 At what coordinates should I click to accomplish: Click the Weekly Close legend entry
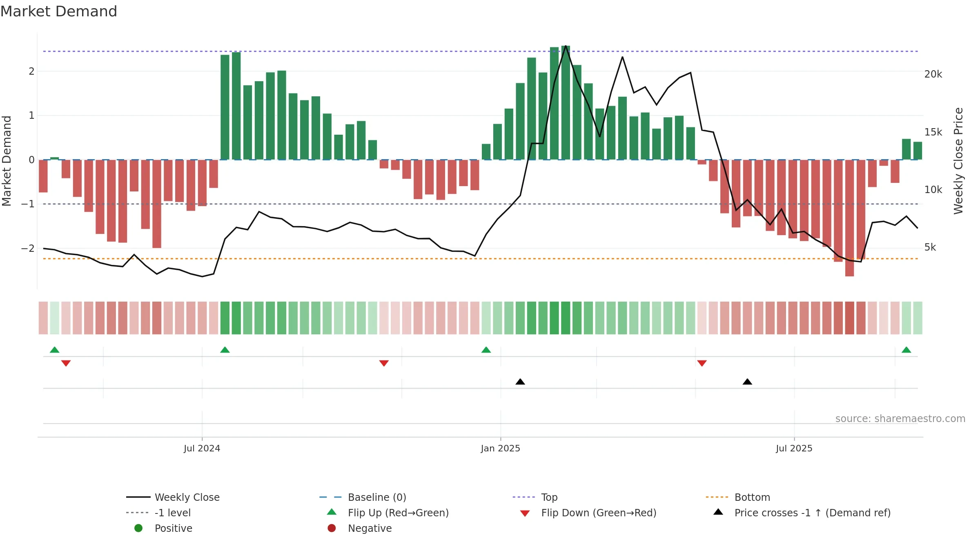173,497
